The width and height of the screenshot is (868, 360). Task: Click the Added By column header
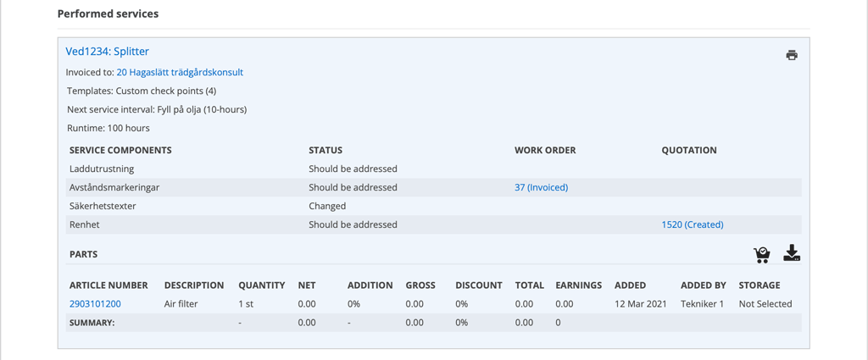(703, 285)
